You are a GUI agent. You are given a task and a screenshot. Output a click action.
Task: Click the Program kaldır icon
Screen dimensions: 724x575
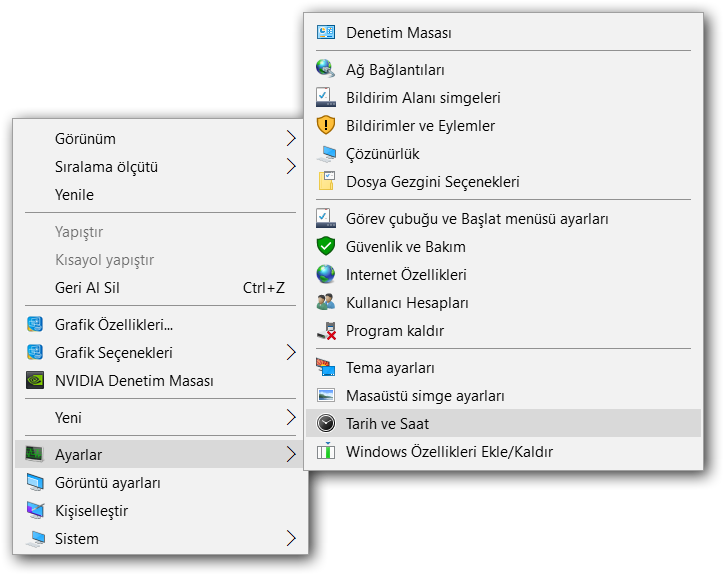pos(326,330)
